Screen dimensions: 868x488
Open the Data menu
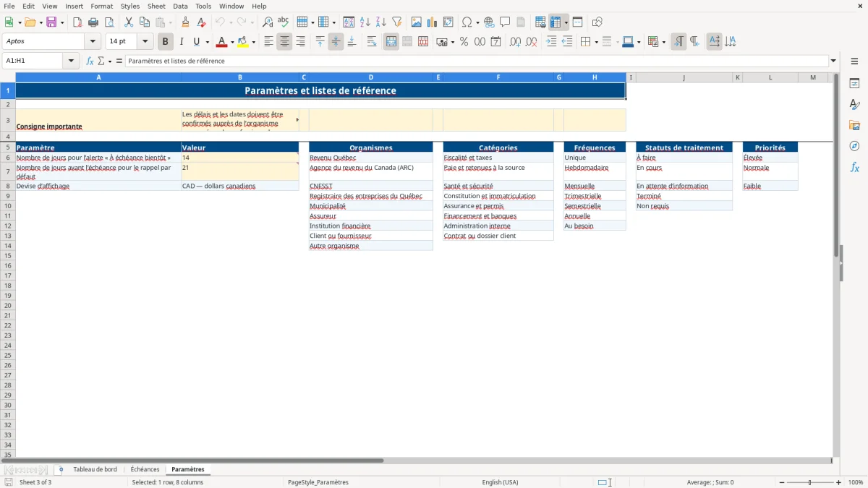[180, 6]
